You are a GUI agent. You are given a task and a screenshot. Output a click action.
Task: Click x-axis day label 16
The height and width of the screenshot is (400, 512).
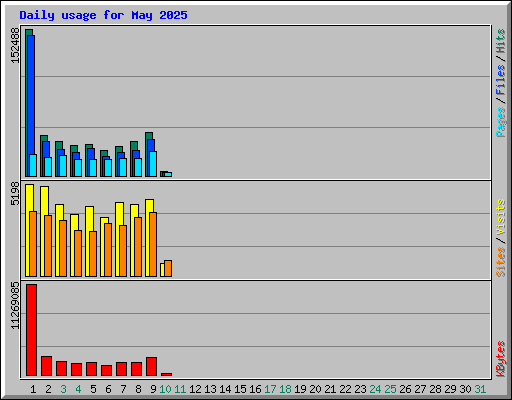[x=255, y=389]
